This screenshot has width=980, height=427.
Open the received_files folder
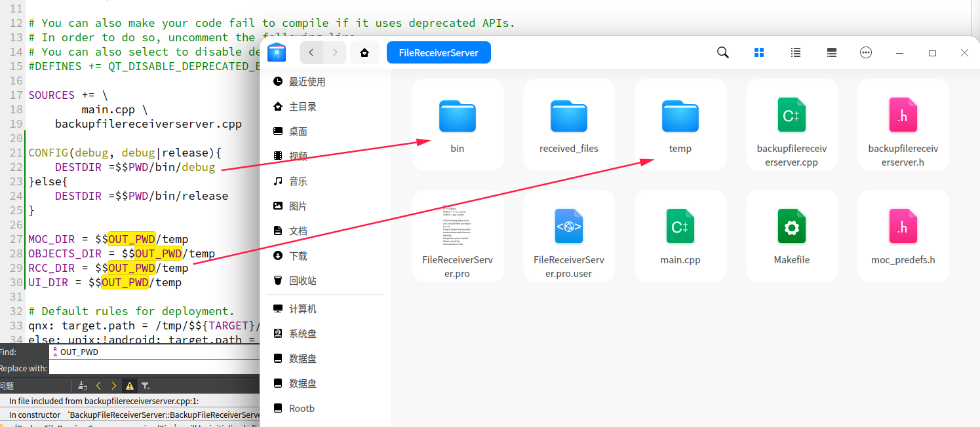(569, 125)
